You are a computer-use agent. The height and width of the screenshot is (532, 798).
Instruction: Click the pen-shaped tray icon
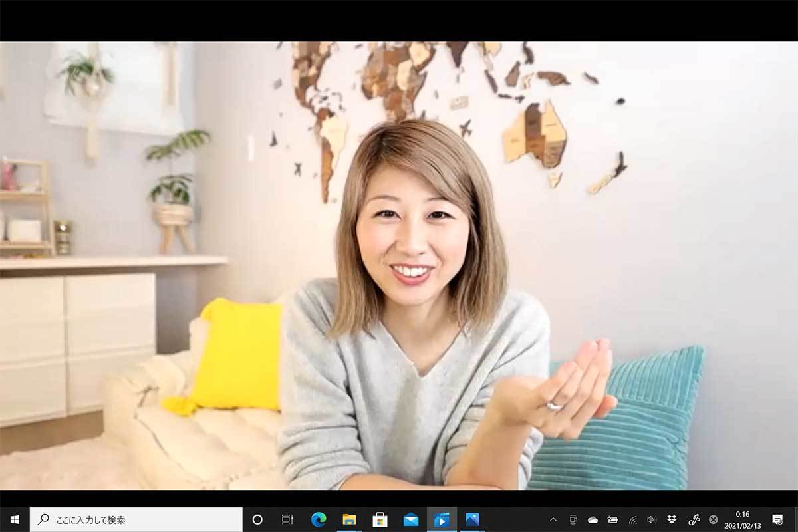pyautogui.click(x=693, y=519)
